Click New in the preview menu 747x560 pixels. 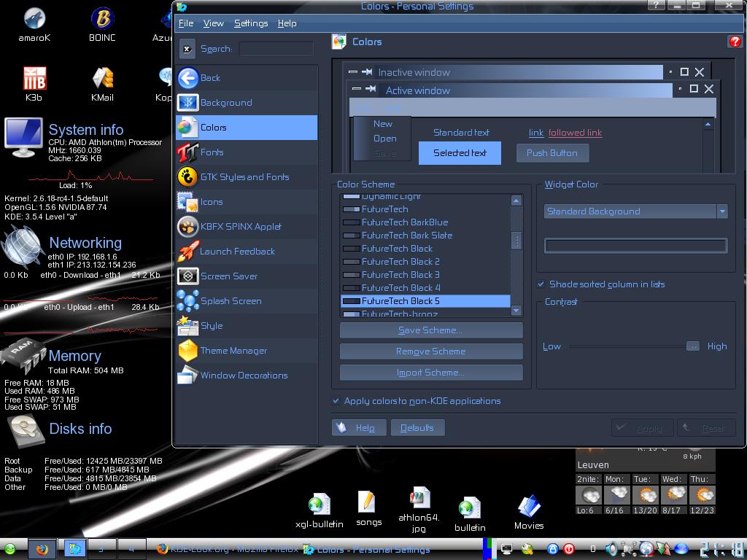point(382,124)
